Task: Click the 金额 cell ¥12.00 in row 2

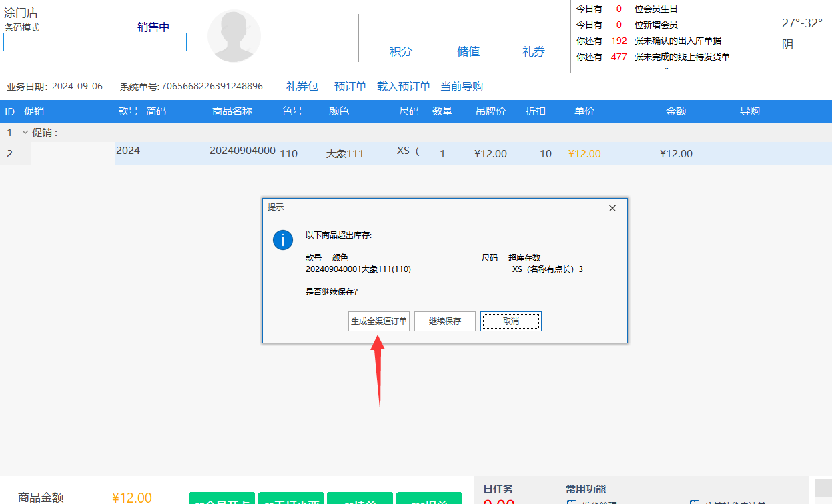Action: (x=676, y=153)
